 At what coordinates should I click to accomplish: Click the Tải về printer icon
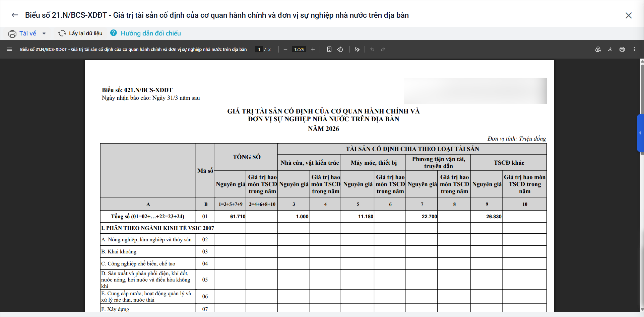(x=12, y=33)
